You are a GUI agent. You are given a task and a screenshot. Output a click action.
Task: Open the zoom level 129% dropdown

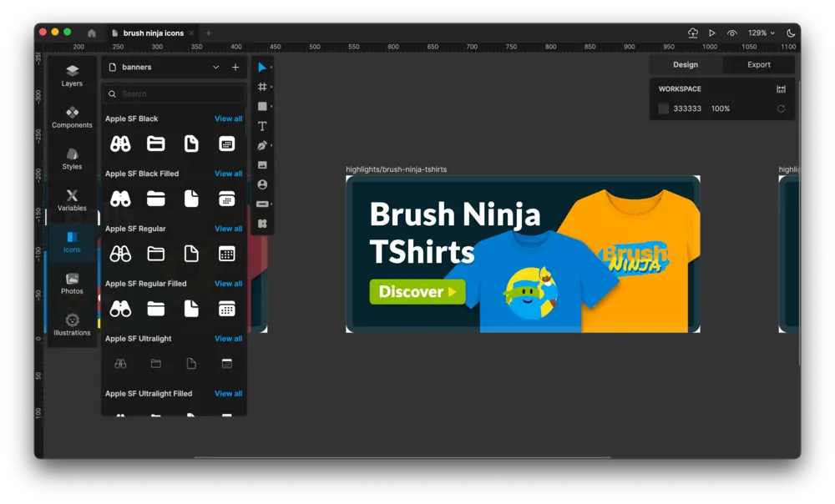(x=761, y=33)
